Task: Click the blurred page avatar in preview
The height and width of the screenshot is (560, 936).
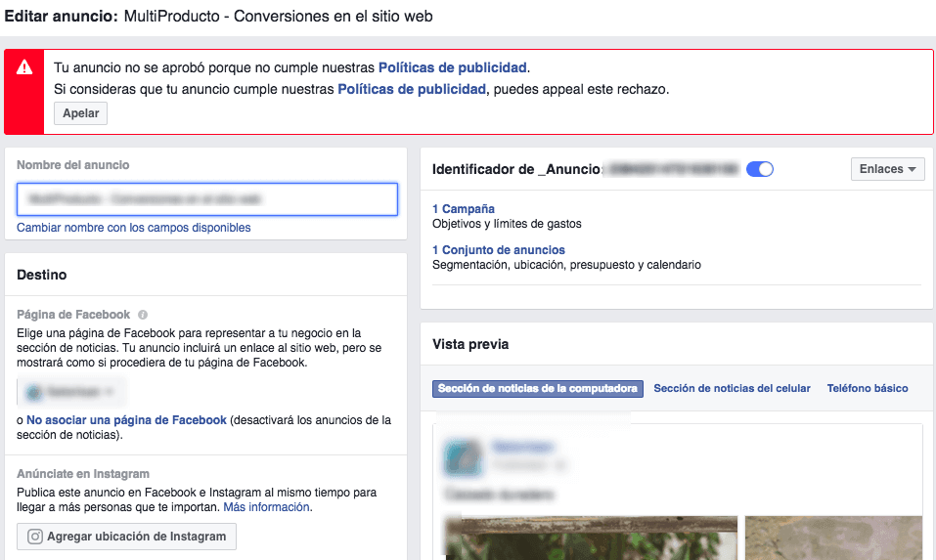Action: 463,456
